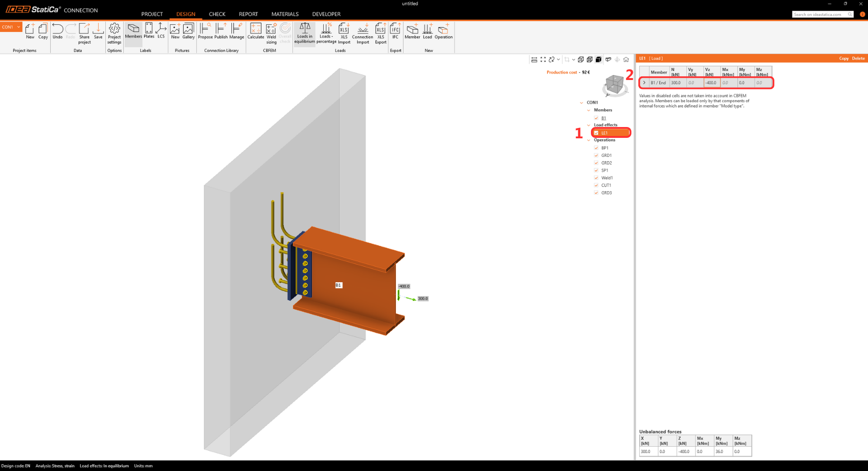Open the REPORT tab
The width and height of the screenshot is (868, 471).
coord(248,14)
